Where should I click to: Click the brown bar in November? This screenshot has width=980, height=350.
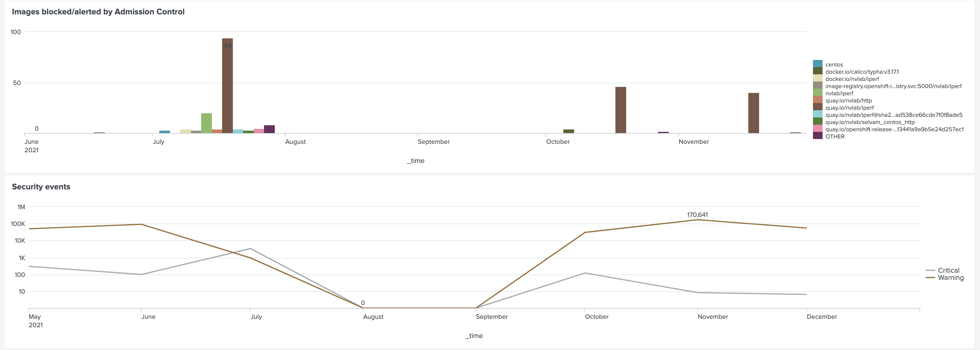point(753,113)
